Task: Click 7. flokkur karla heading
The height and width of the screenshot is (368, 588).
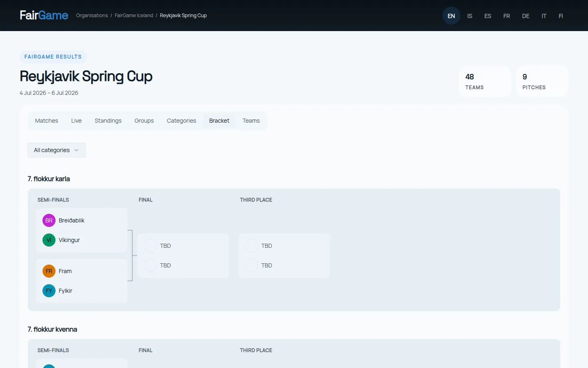Action: (49, 179)
